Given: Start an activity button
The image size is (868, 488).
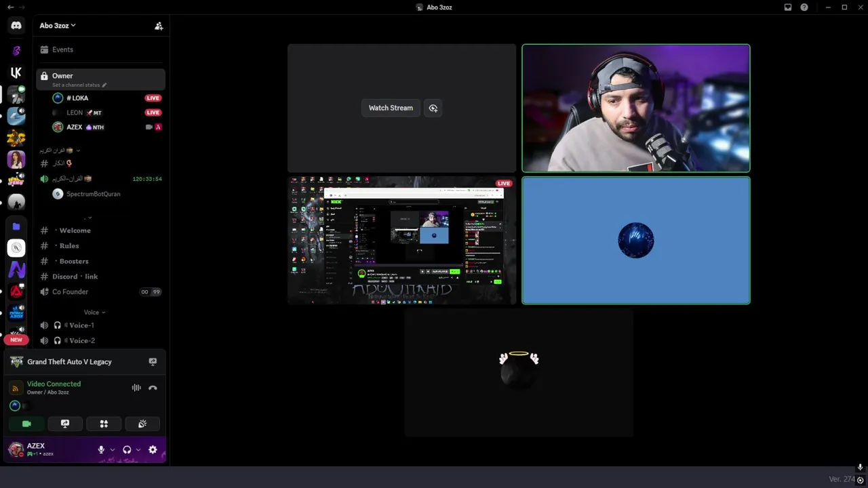Looking at the screenshot, I should (x=104, y=424).
